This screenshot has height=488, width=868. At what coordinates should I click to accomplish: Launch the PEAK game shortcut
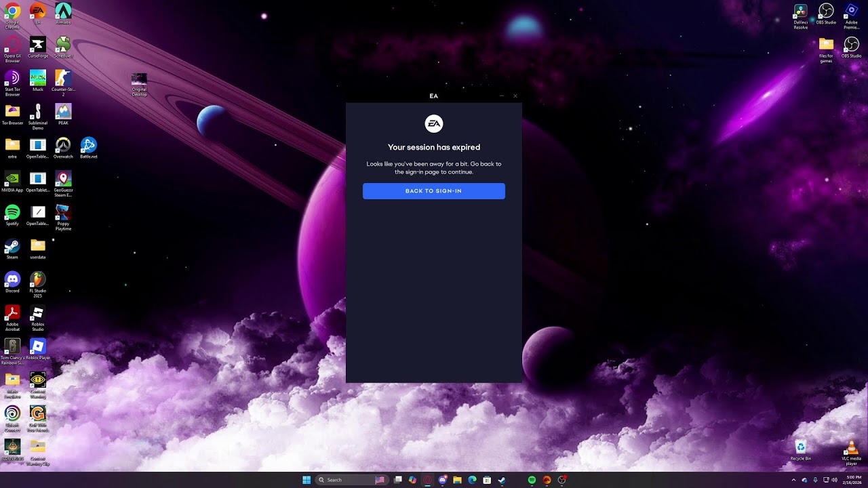click(x=63, y=114)
